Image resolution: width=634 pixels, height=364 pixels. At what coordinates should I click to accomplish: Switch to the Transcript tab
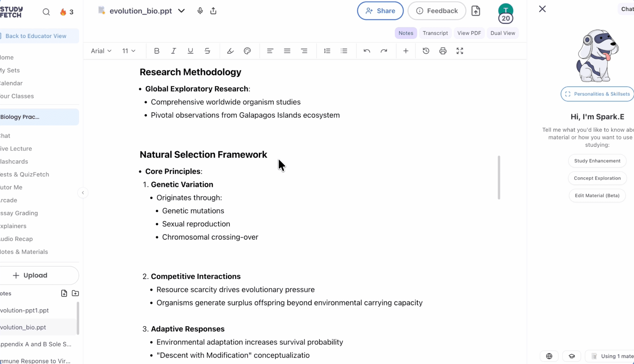coord(435,33)
